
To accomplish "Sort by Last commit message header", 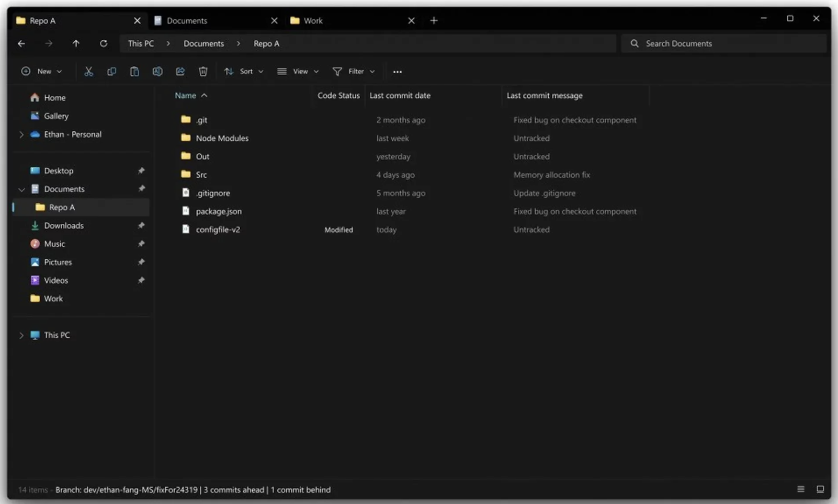I will (x=545, y=96).
